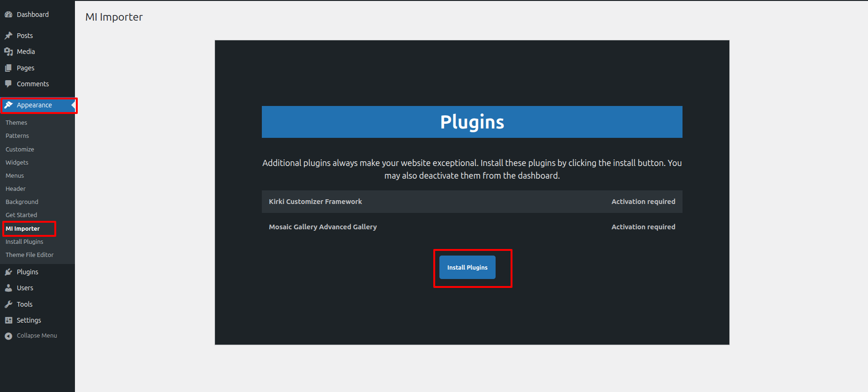Open Themes under Appearance
Viewport: 868px width, 392px height.
16,123
